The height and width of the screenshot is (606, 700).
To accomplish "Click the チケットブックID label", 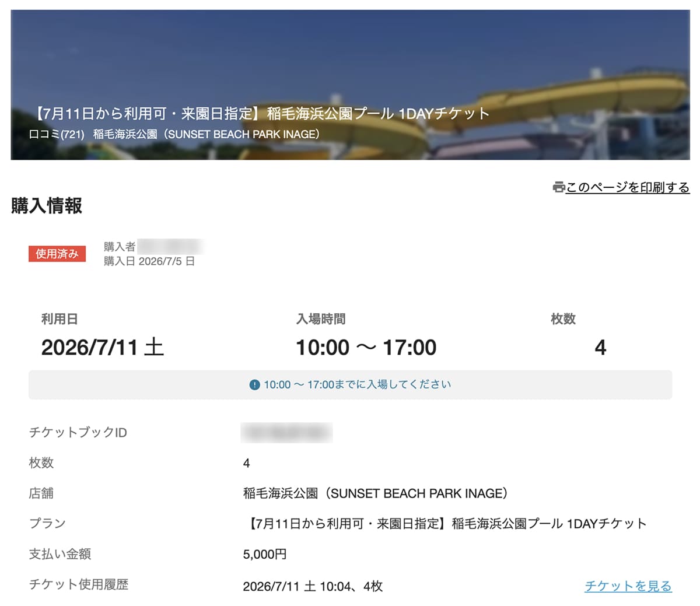I will (78, 433).
